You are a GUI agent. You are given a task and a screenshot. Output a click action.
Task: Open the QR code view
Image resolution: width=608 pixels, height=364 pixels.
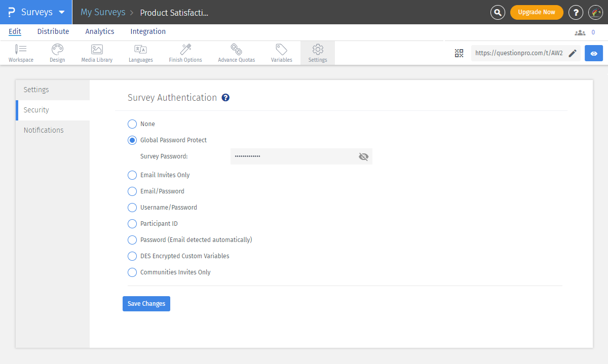click(x=459, y=53)
